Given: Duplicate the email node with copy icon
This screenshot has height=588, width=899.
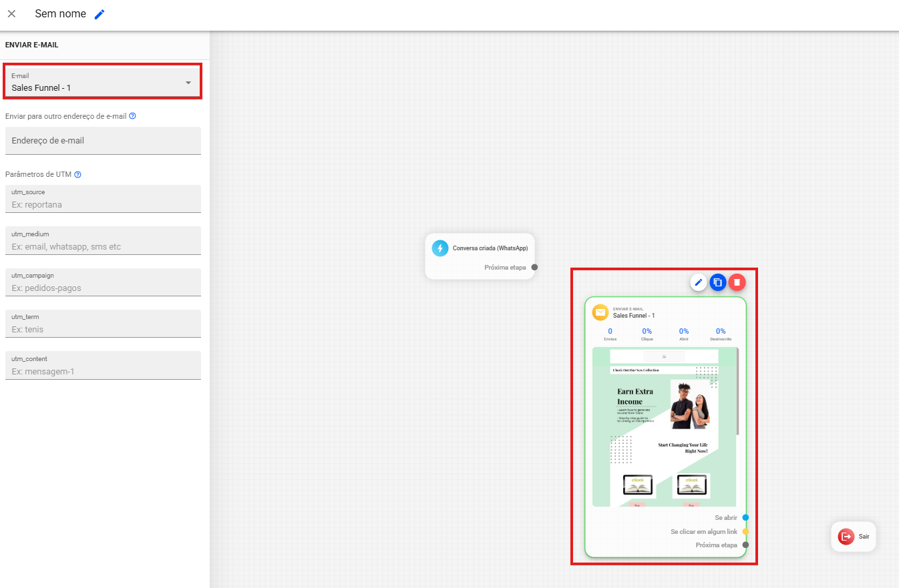Looking at the screenshot, I should click(717, 282).
